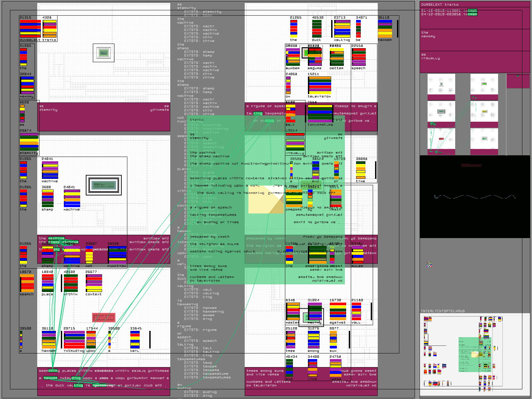Open the 24-12-2019-203058 intrah log entry
532x399 pixels.
[449, 14]
